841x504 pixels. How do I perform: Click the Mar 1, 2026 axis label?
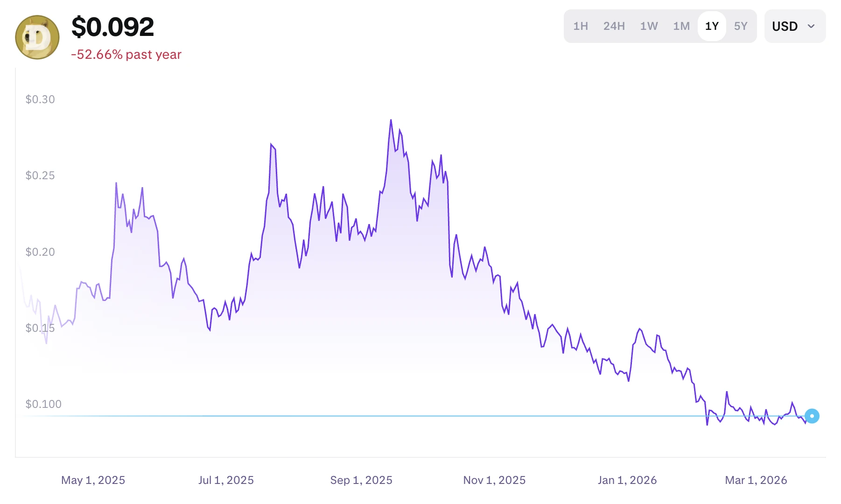(756, 480)
